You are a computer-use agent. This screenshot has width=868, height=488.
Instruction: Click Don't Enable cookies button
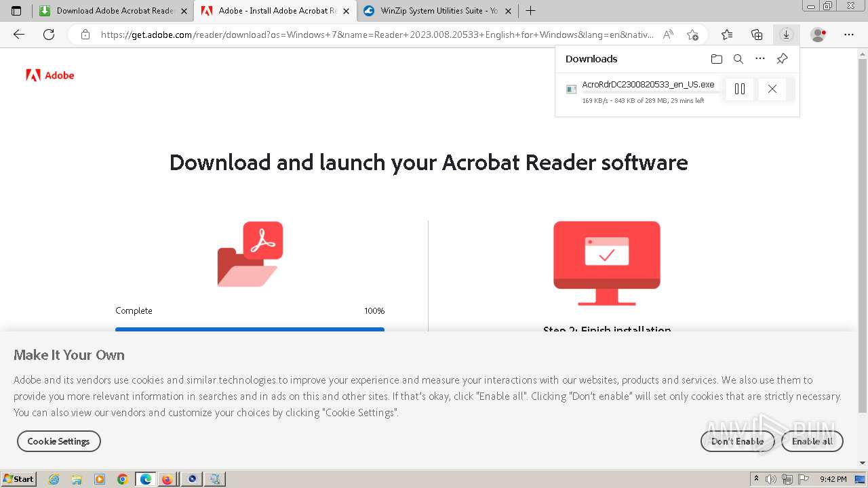[x=737, y=441]
